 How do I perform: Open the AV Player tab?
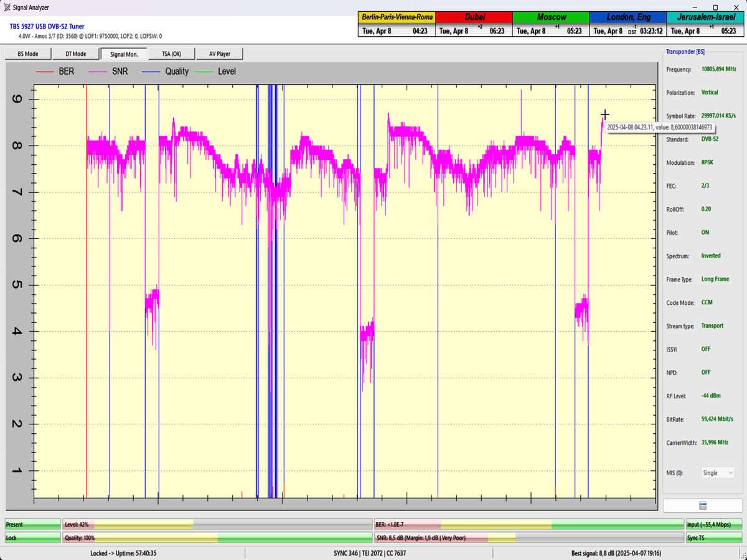coord(219,54)
